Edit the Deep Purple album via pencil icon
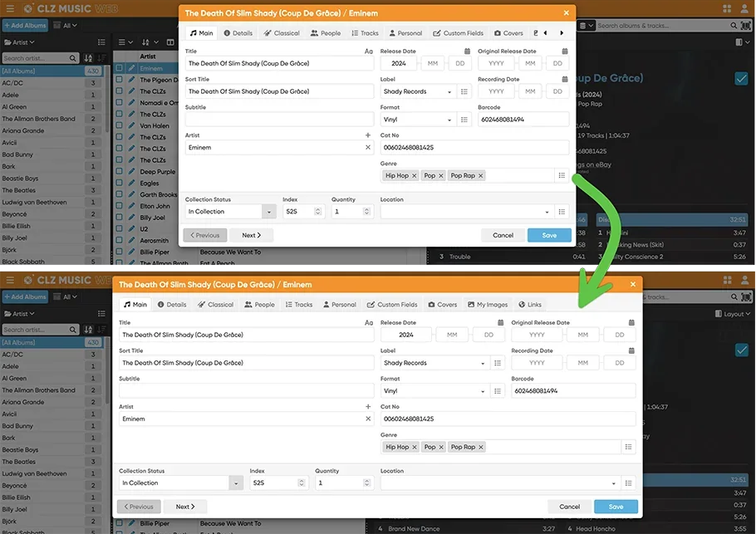The height and width of the screenshot is (534, 756). point(131,172)
